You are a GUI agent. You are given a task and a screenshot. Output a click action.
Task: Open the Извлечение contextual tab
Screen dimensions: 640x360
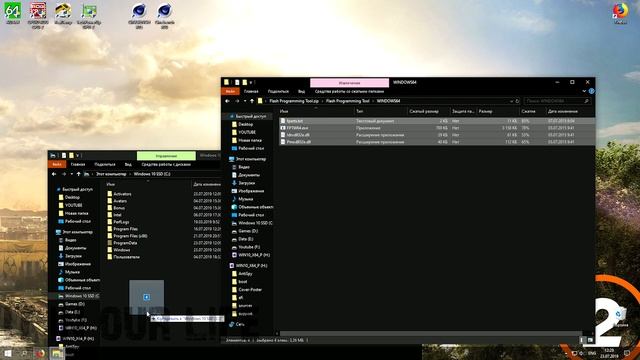pyautogui.click(x=349, y=83)
